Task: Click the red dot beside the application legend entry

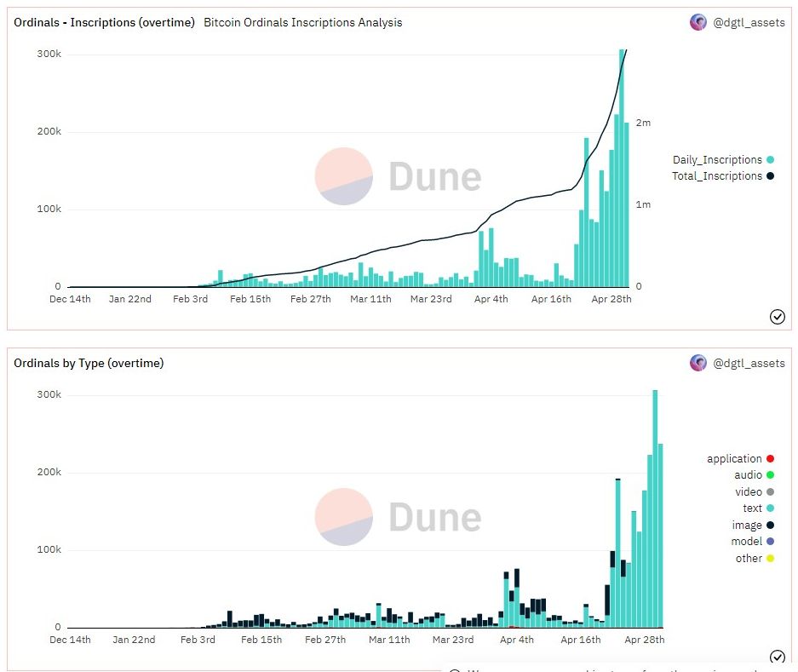Action: pos(769,458)
